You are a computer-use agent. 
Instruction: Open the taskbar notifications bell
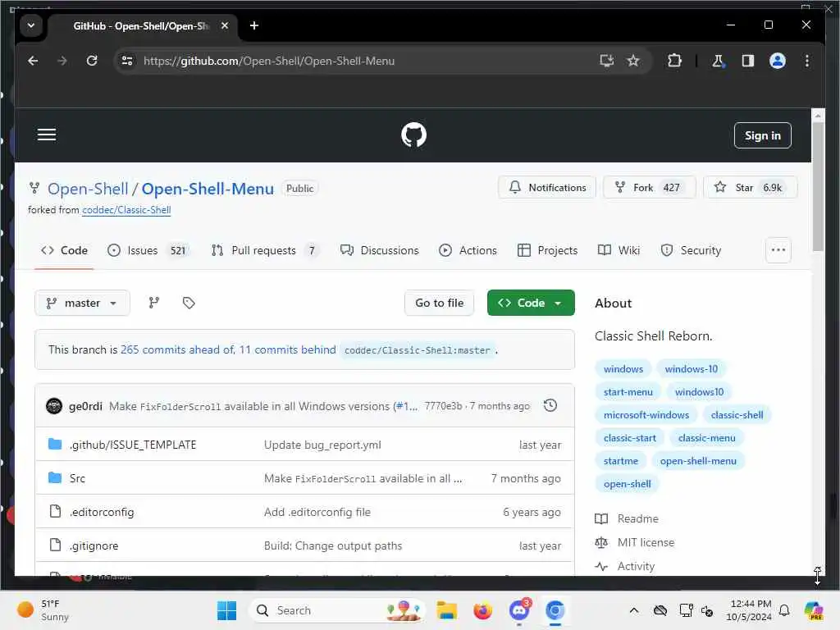click(784, 610)
